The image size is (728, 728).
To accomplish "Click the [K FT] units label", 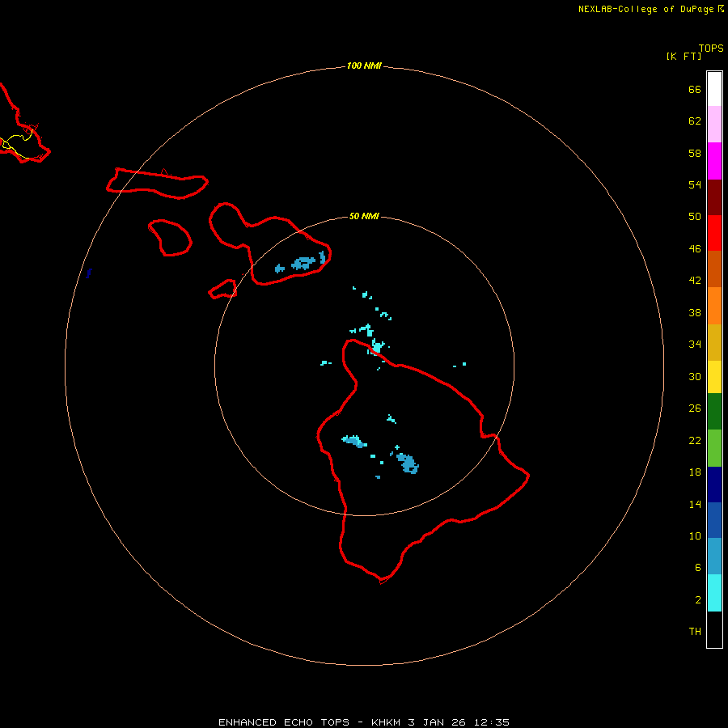I will click(684, 56).
